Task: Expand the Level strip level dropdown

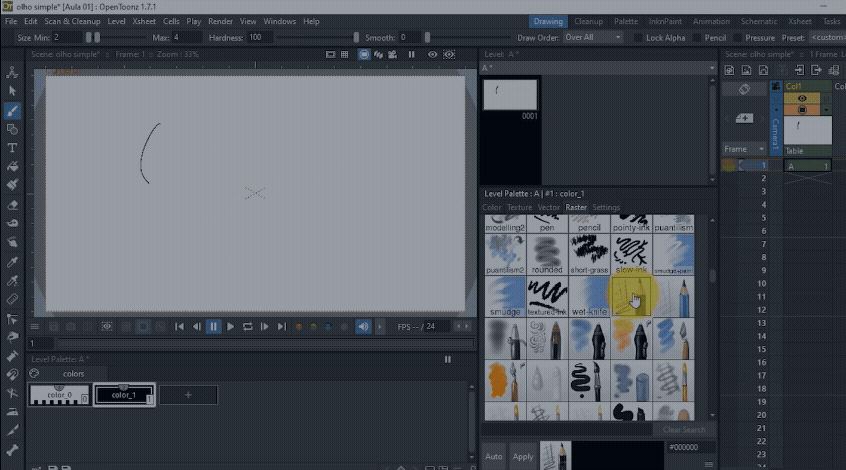Action: click(x=712, y=68)
